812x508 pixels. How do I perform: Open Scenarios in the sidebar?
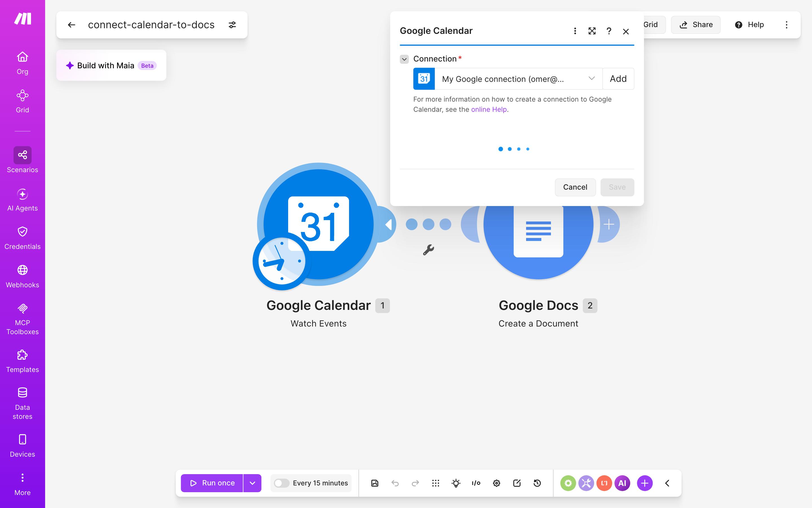tap(23, 160)
